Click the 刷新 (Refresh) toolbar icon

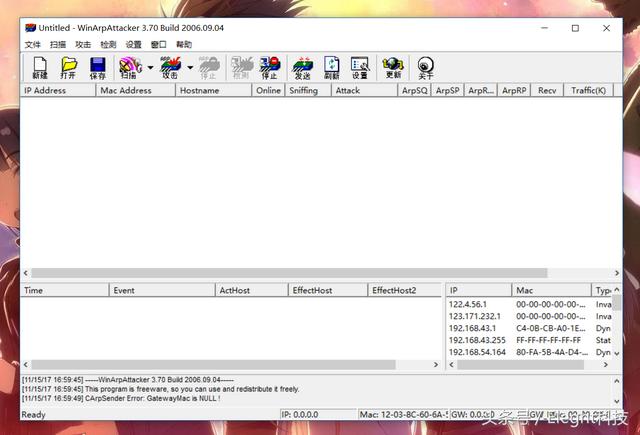tap(331, 68)
